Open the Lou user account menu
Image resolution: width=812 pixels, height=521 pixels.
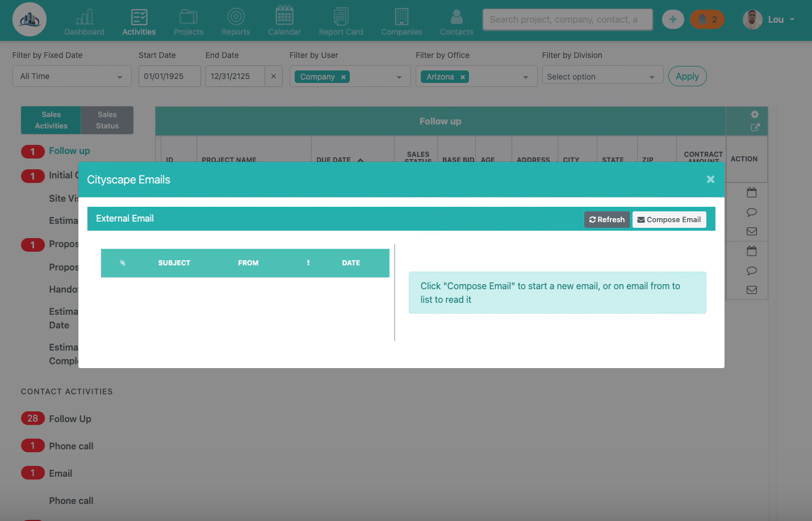click(769, 19)
